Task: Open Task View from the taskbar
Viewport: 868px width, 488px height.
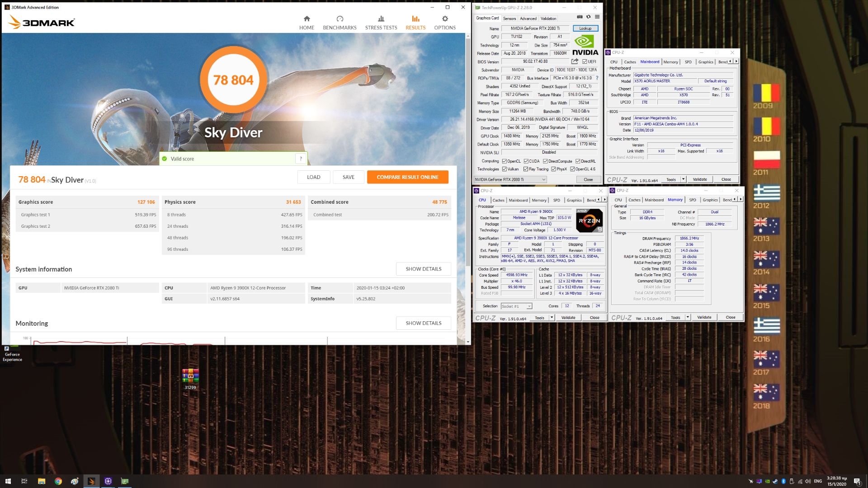Action: point(24,481)
